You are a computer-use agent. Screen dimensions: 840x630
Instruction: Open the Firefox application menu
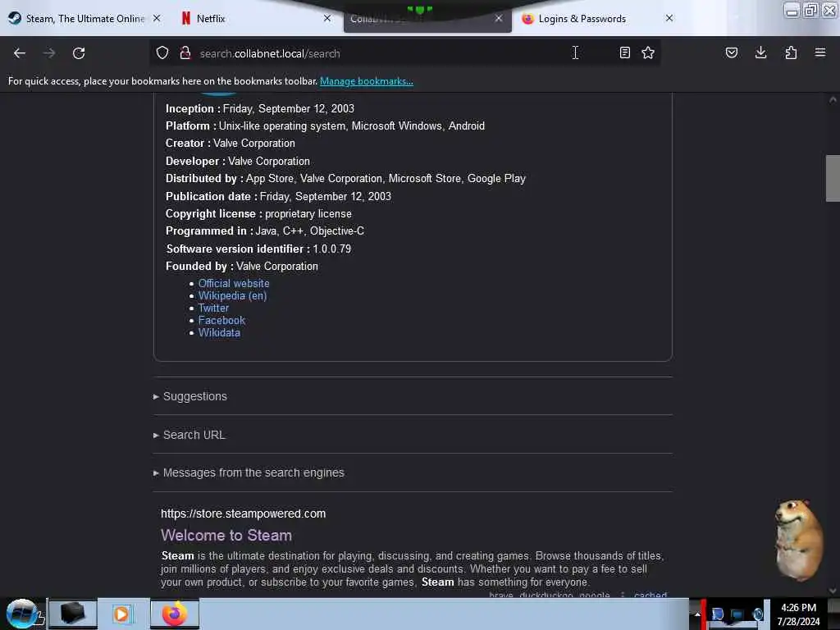820,52
